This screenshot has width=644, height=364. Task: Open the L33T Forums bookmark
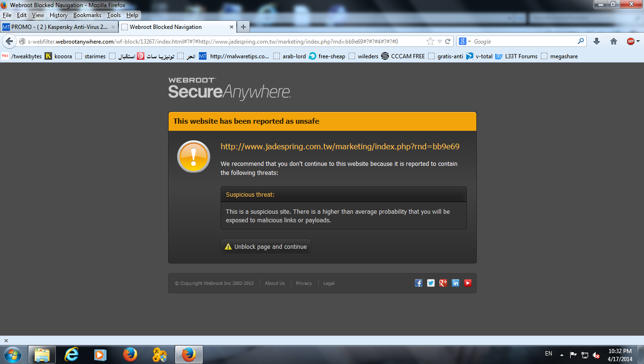pyautogui.click(x=516, y=56)
